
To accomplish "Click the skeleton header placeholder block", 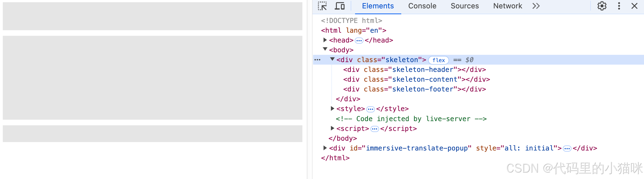I will (153, 16).
